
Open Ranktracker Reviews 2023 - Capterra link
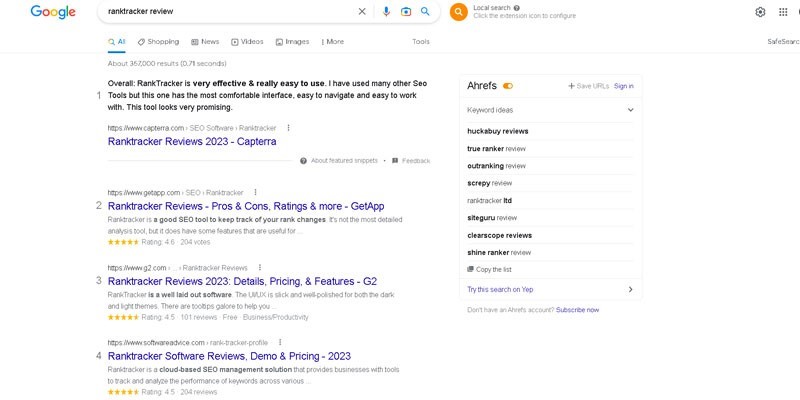[192, 141]
